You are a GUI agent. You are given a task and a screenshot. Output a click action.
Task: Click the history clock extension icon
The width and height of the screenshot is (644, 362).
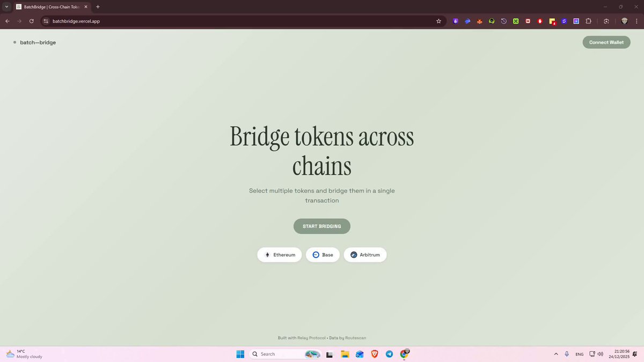[503, 21]
